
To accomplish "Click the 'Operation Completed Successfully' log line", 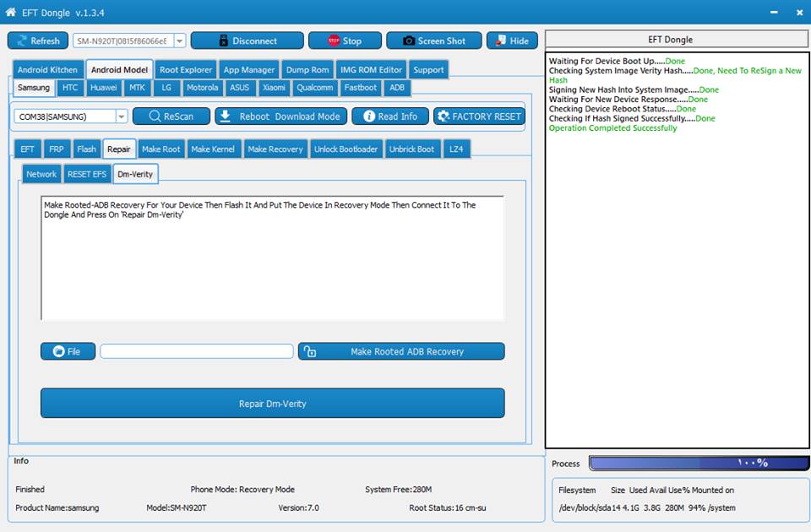I will (613, 128).
